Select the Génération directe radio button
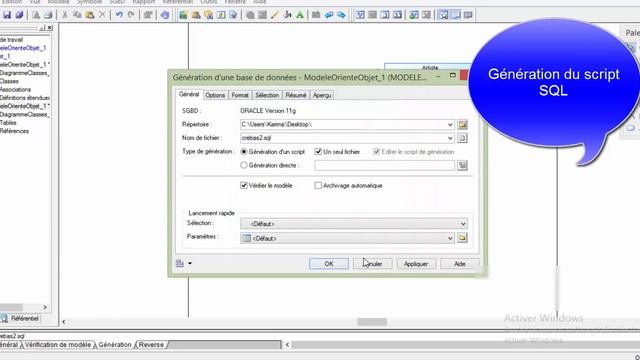The height and width of the screenshot is (360, 640). (244, 165)
